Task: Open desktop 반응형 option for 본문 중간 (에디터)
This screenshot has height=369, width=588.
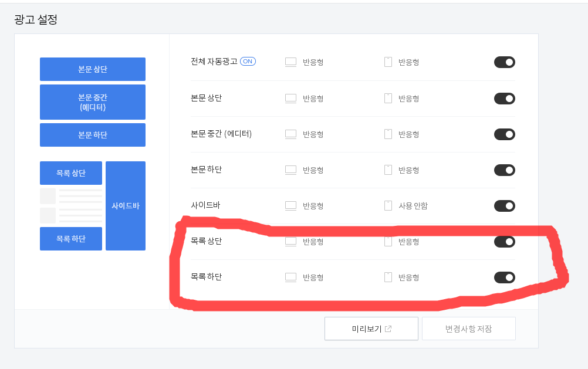Action: coord(313,134)
